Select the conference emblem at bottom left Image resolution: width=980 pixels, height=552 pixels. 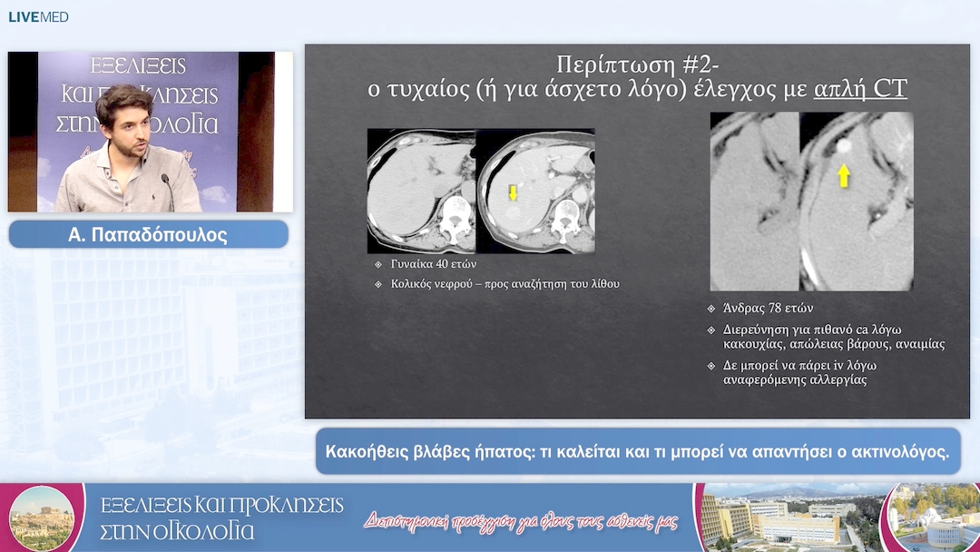pos(43,520)
